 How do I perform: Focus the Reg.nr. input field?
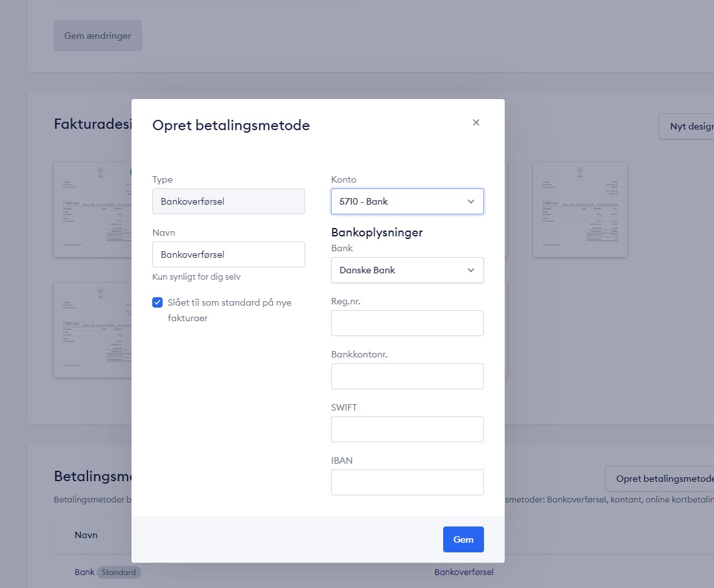tap(407, 323)
